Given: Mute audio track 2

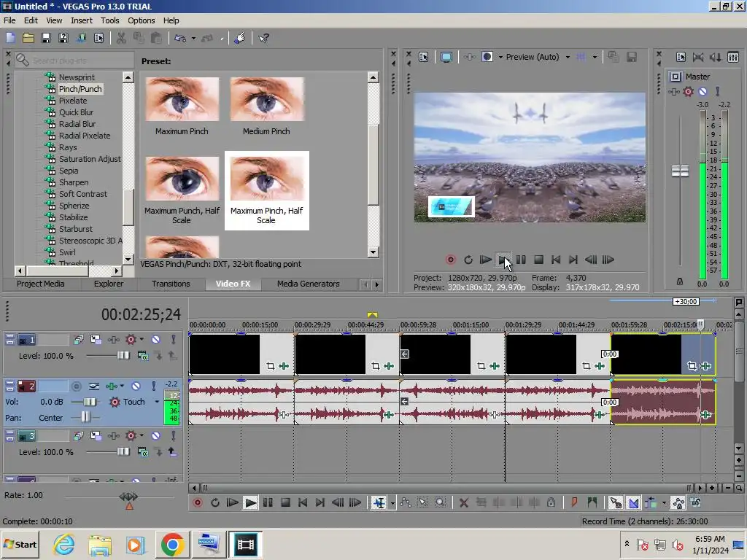Looking at the screenshot, I should pos(136,386).
